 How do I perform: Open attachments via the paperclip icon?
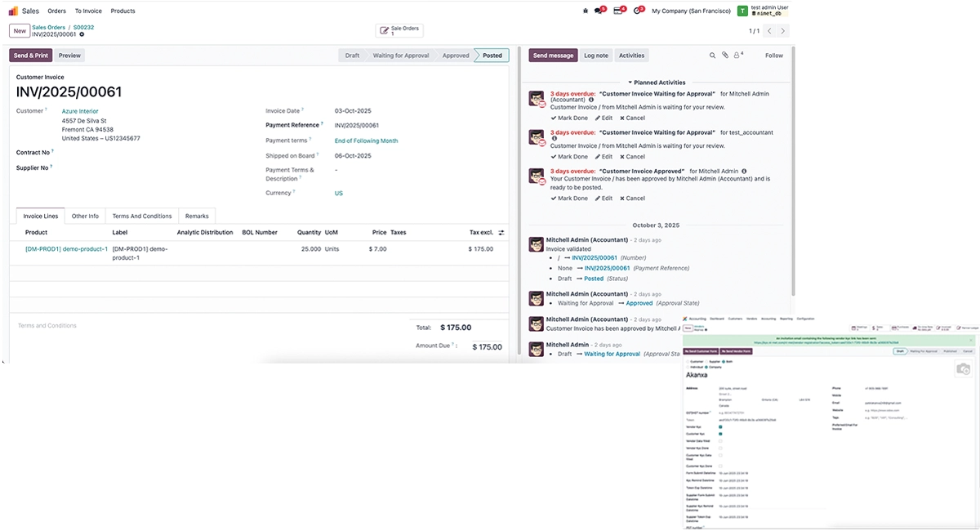click(724, 56)
